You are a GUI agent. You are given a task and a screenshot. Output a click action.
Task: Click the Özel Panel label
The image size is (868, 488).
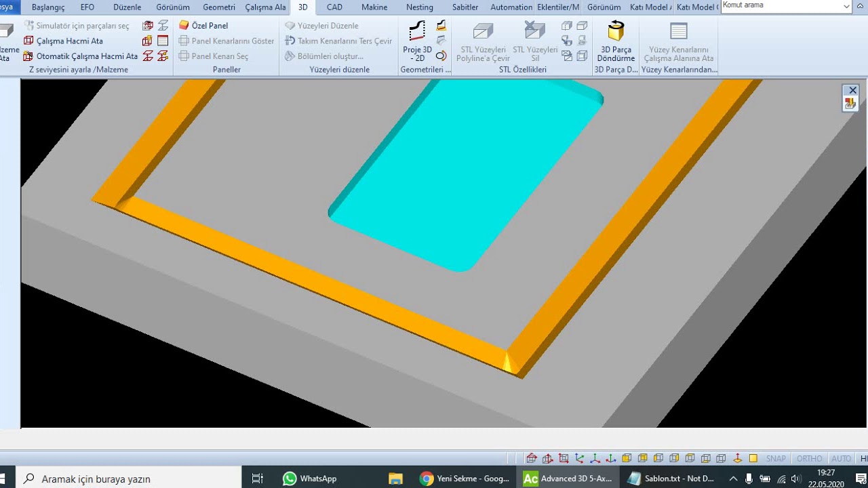[x=210, y=25]
